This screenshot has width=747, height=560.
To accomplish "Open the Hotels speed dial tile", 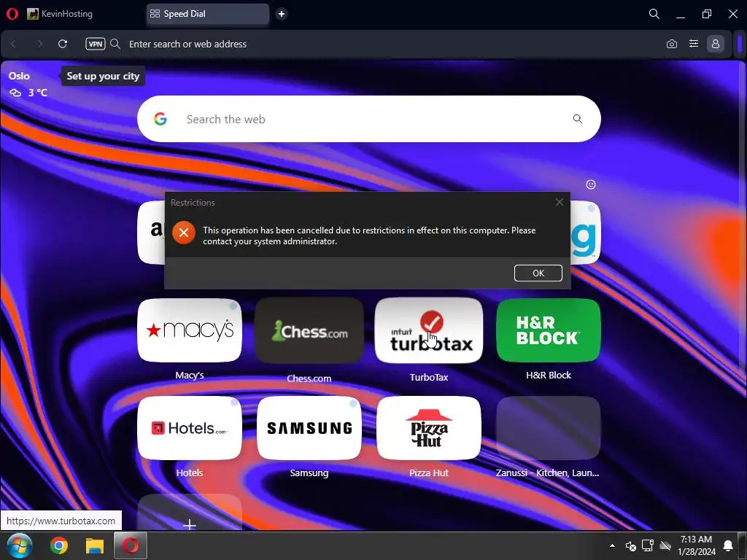I will 190,428.
